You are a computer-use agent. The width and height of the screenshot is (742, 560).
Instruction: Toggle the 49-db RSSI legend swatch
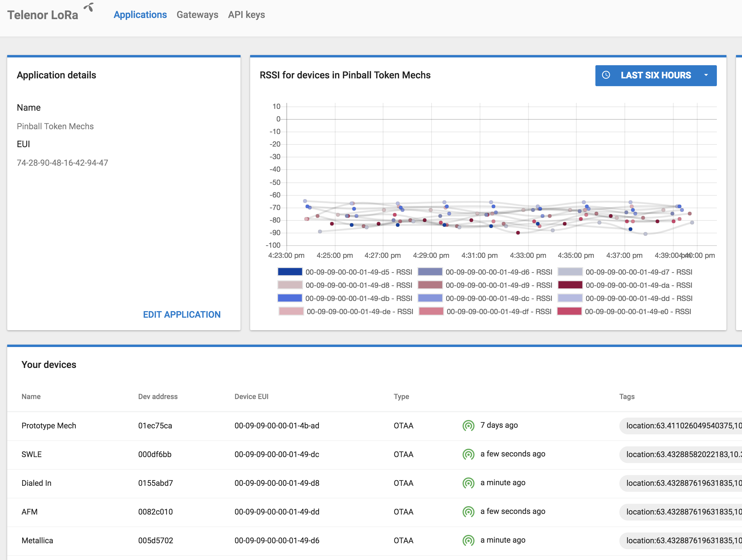(x=290, y=298)
